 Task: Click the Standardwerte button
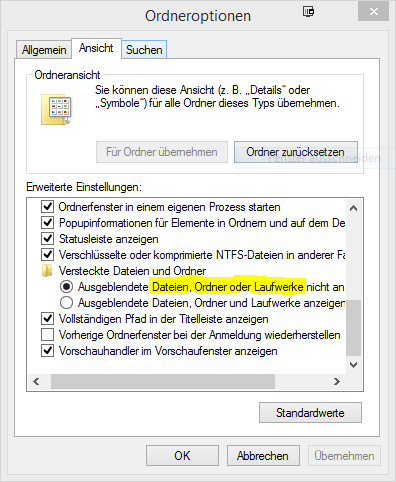pyautogui.click(x=310, y=413)
